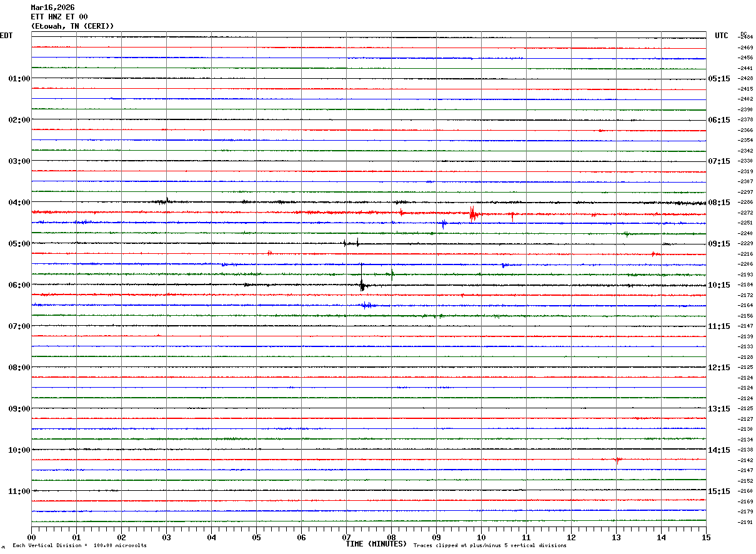The height and width of the screenshot is (554, 756).
Task: Click the x-axis minute label 13
Action: pos(616,537)
